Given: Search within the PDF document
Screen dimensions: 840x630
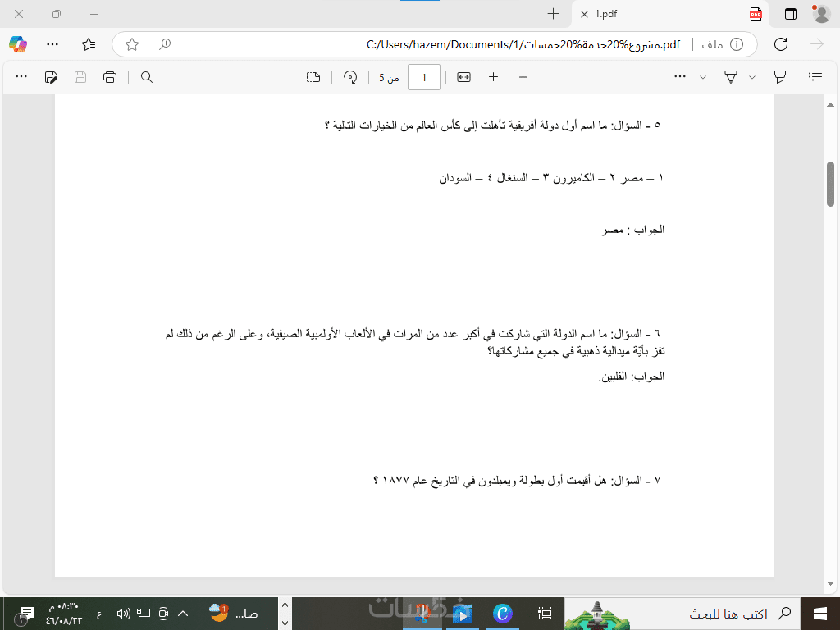Looking at the screenshot, I should [147, 77].
